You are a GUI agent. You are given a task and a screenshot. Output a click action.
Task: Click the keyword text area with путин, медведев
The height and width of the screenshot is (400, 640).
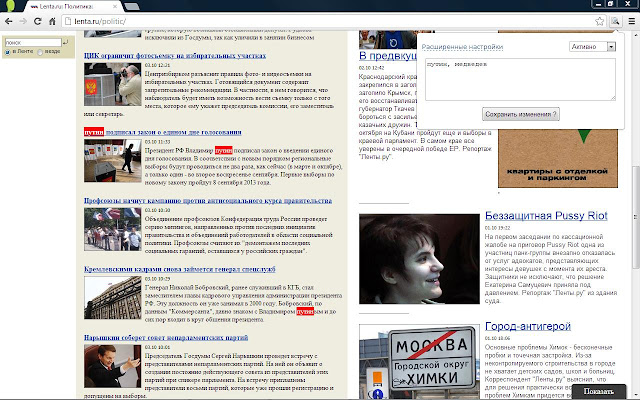(x=520, y=79)
